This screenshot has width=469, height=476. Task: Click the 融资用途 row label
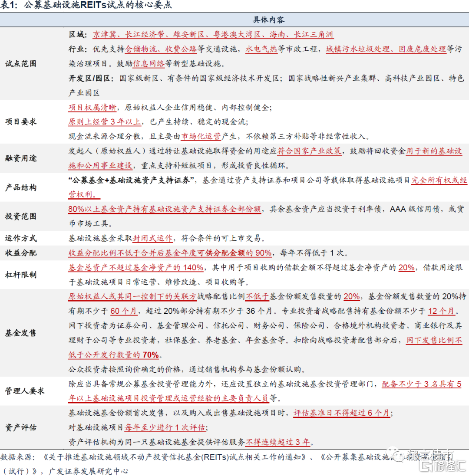point(21,158)
